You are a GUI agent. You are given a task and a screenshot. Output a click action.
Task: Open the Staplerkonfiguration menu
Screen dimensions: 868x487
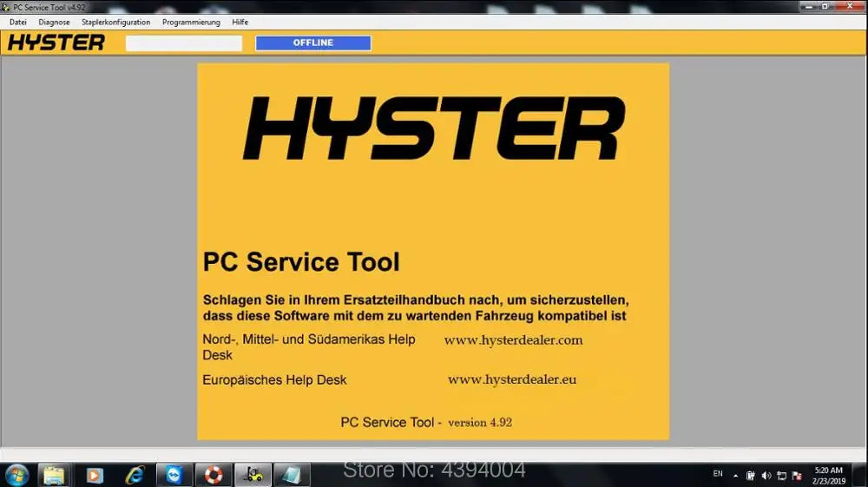[x=115, y=23]
